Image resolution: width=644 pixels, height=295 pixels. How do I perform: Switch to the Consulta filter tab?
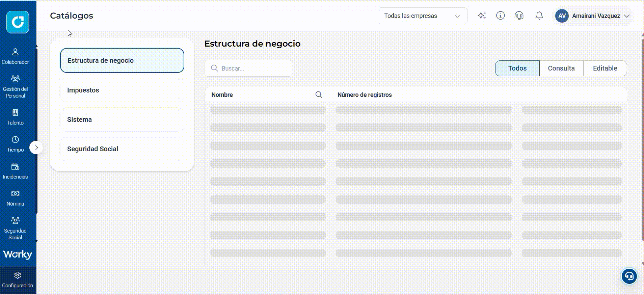(561, 68)
